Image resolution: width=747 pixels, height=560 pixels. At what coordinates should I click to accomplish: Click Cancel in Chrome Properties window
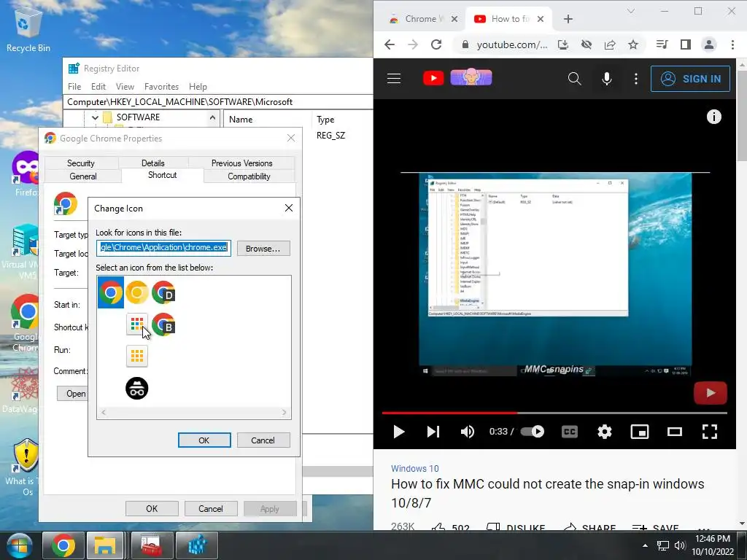pos(211,508)
